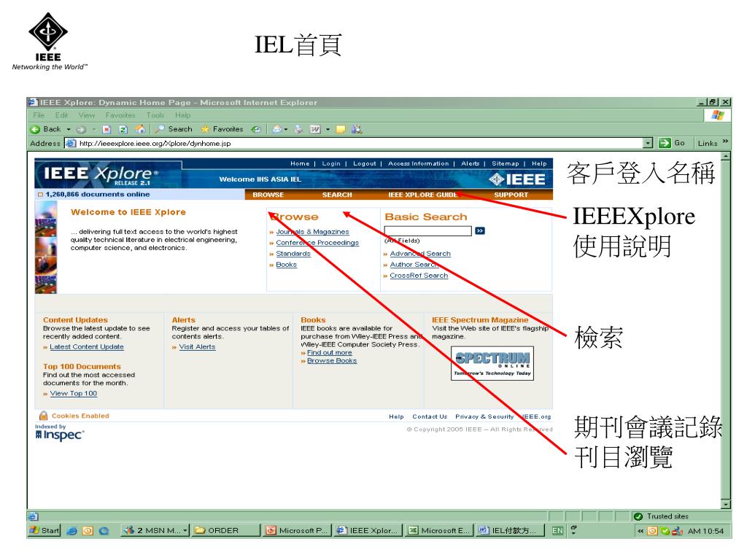Open the Access Information link

[418, 163]
